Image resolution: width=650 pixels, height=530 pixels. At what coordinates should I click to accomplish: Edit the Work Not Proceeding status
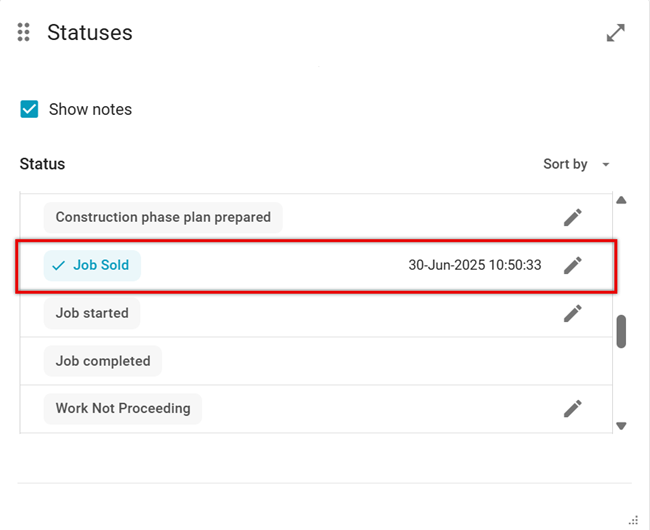(572, 408)
